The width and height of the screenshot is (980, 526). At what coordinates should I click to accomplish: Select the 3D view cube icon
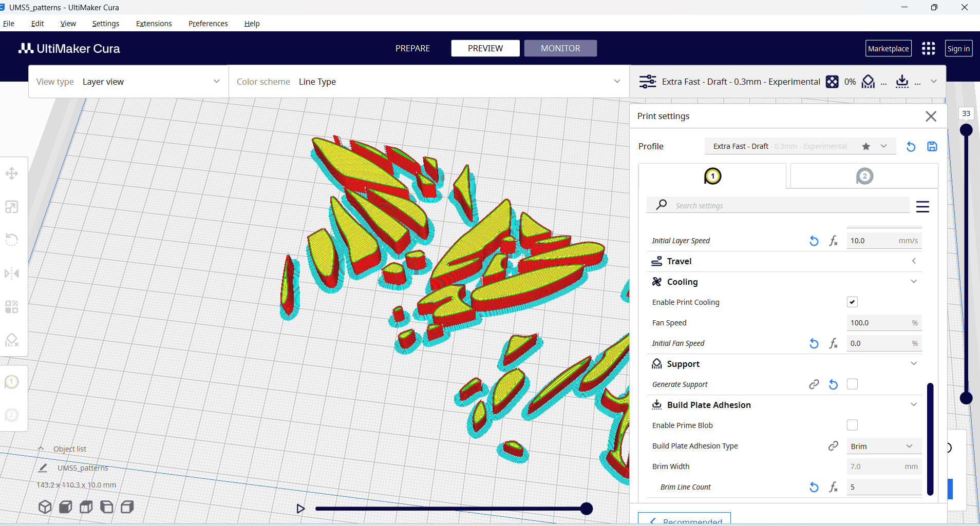(x=45, y=507)
